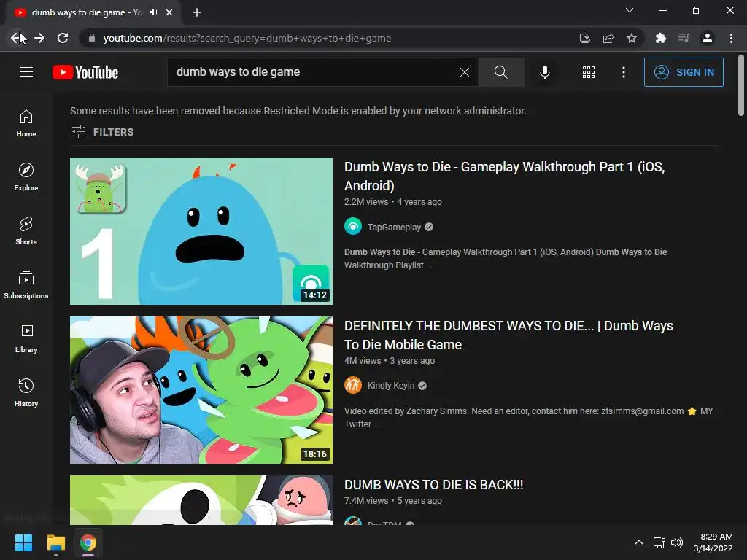The height and width of the screenshot is (560, 747).
Task: Open 'Dumb Ways to Die - Gameplay Walkthrough' title
Action: click(x=505, y=176)
